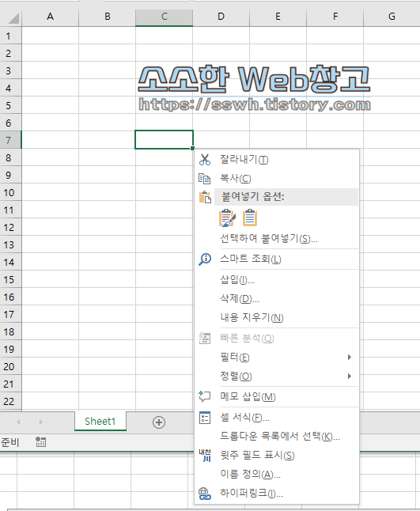Select column D header
The image size is (420, 511).
(x=221, y=17)
